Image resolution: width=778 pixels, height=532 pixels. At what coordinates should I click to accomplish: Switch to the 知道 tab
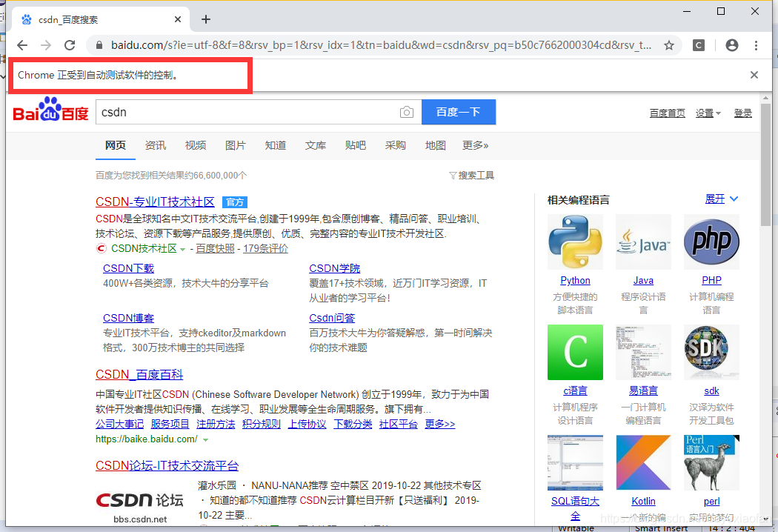tap(276, 145)
